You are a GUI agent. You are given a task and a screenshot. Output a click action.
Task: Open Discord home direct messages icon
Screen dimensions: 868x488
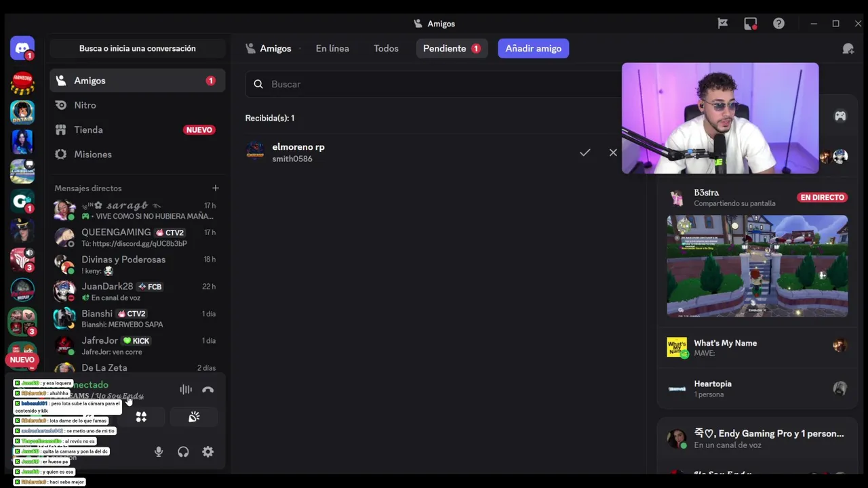coord(22,49)
